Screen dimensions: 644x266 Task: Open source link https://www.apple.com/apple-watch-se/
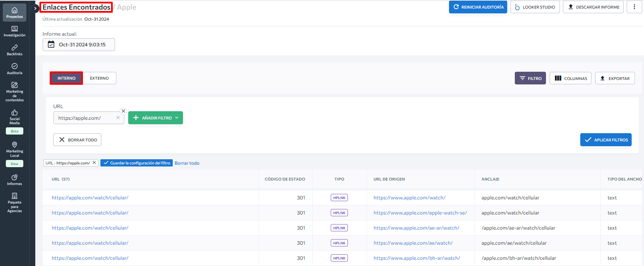coord(420,213)
